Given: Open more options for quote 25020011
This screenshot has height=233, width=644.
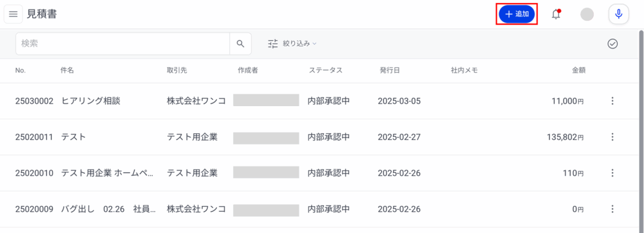Looking at the screenshot, I should [613, 137].
